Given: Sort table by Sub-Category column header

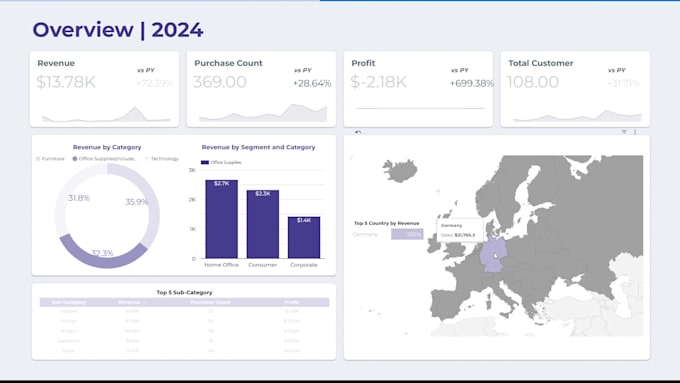Looking at the screenshot, I should pyautogui.click(x=69, y=302).
